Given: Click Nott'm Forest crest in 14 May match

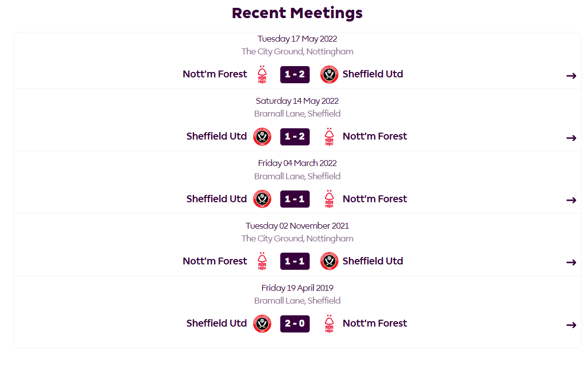Looking at the screenshot, I should (x=329, y=137).
